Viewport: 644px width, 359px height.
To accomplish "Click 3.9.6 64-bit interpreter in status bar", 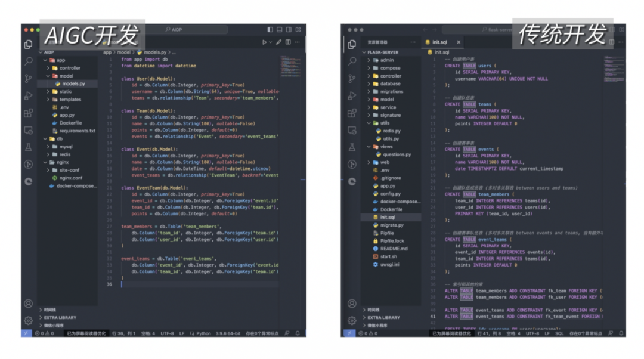I will coord(228,333).
